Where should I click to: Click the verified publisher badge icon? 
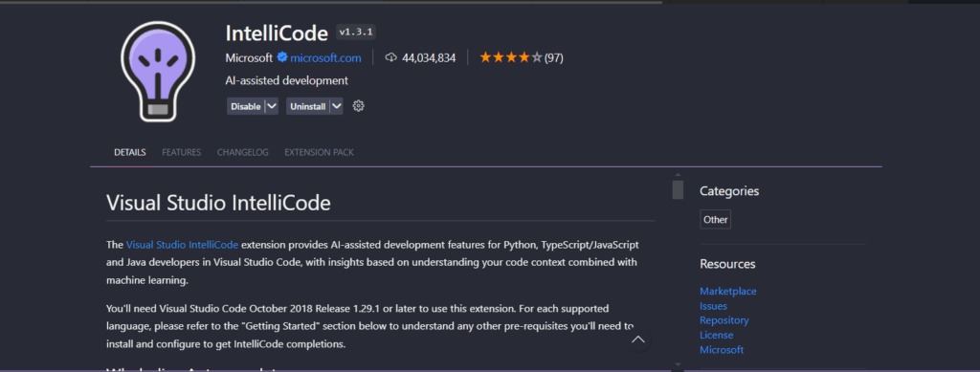282,58
